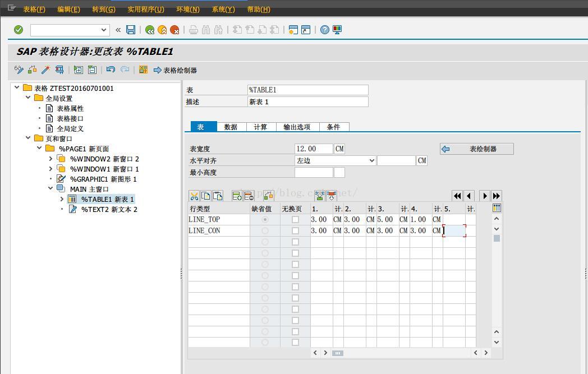Image resolution: width=588 pixels, height=374 pixels.
Task: Collapse the 页和窗口 folder
Action: (x=27, y=138)
